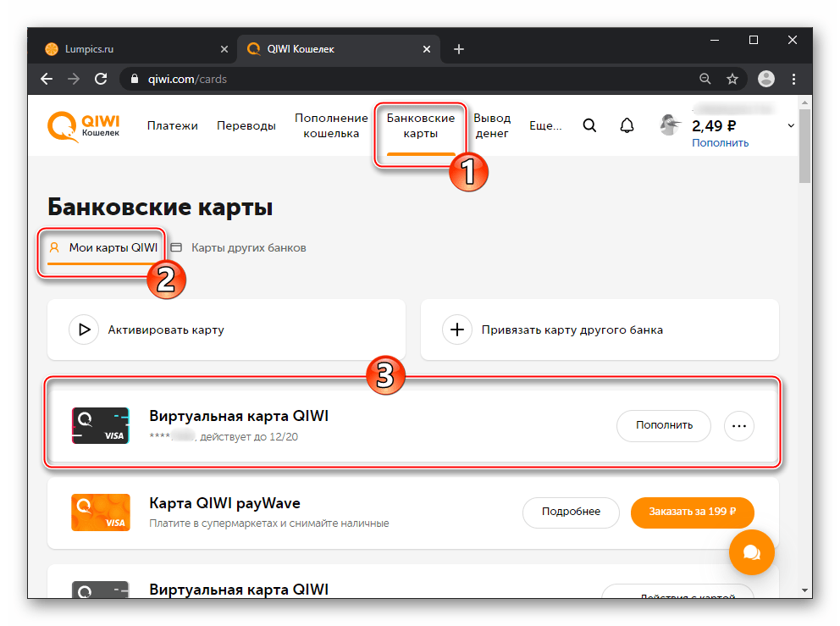The image size is (840, 626).
Task: Click the black Виртуальная карта QIWI thumbnail
Action: [101, 425]
